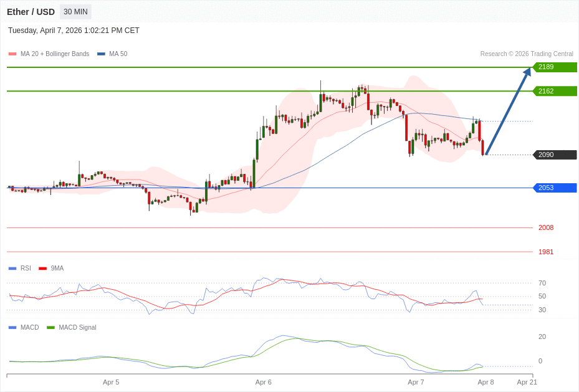Select the green 2162 resistance price tag
The image size is (579, 392).
[555, 91]
